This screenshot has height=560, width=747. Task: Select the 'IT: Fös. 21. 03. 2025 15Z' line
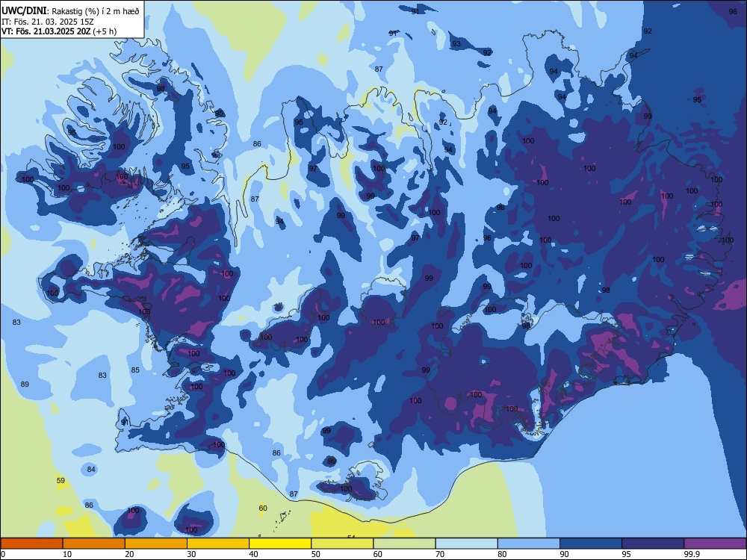[48, 22]
